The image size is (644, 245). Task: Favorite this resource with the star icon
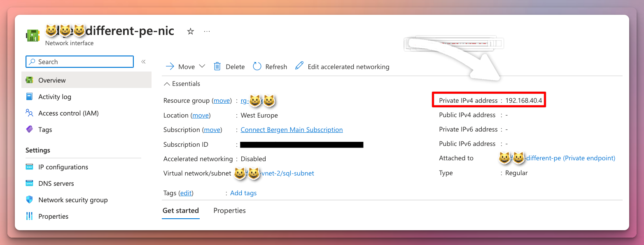click(190, 31)
